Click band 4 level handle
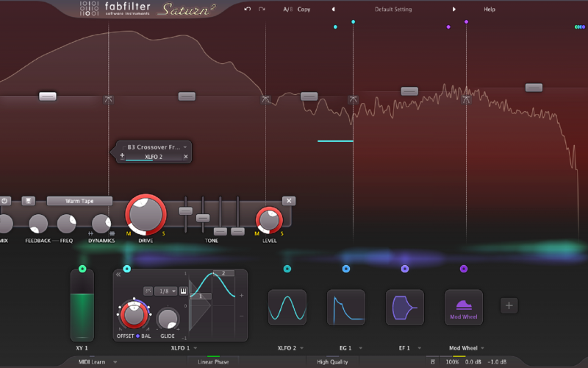The width and height of the screenshot is (588, 368). pyautogui.click(x=409, y=91)
